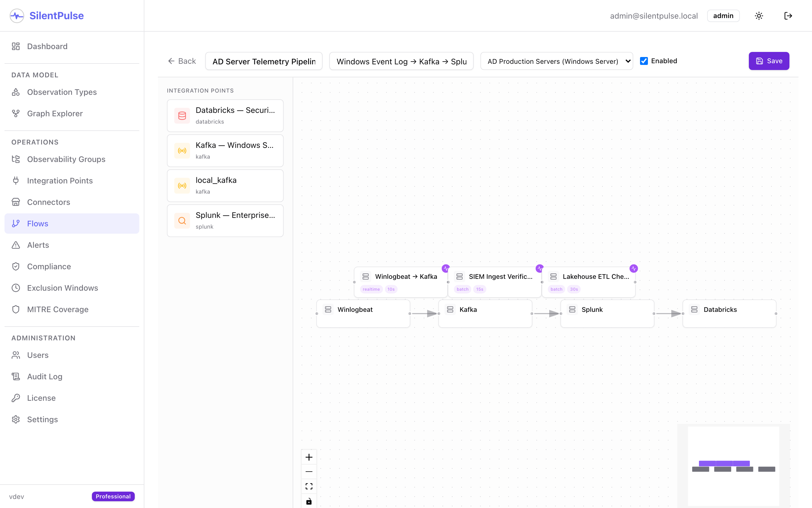812x508 pixels.
Task: Click the flow description input field
Action: coord(401,61)
